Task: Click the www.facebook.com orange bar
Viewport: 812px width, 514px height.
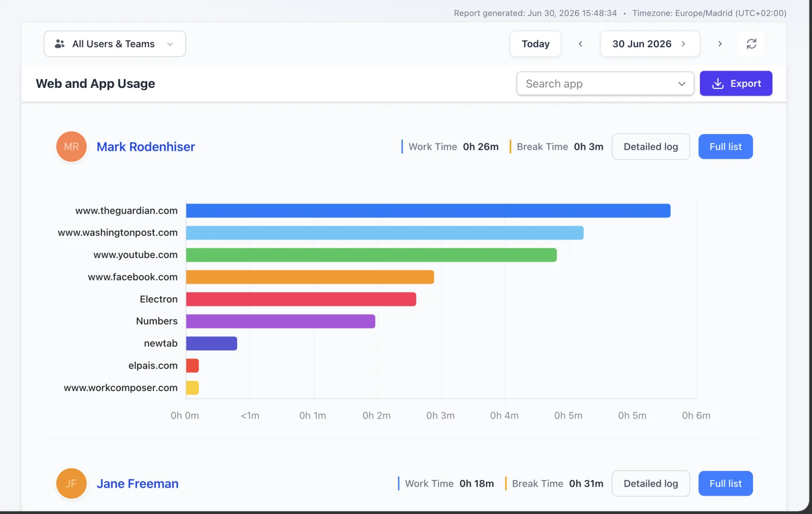Action: point(310,277)
